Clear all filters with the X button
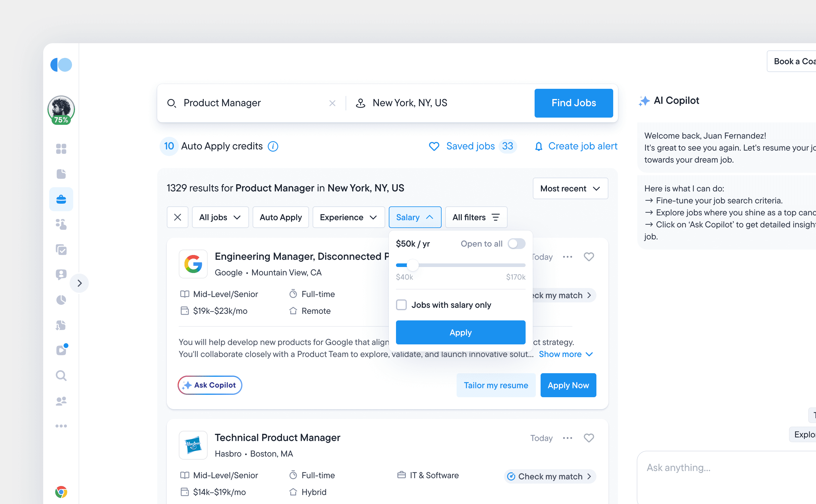 tap(177, 217)
